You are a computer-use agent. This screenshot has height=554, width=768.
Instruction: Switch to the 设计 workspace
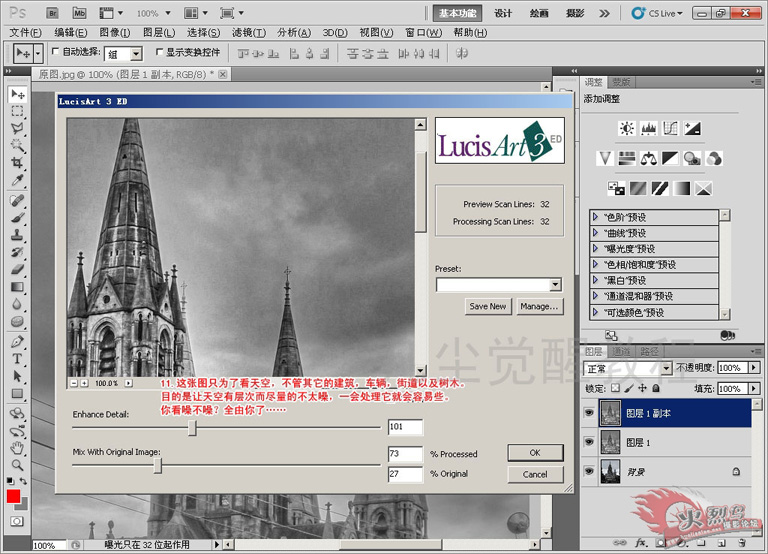503,13
